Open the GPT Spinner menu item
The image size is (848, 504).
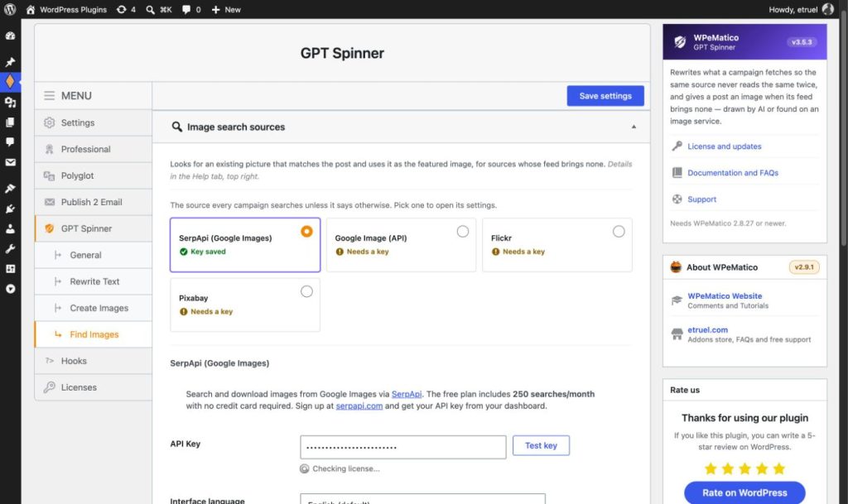pos(93,228)
